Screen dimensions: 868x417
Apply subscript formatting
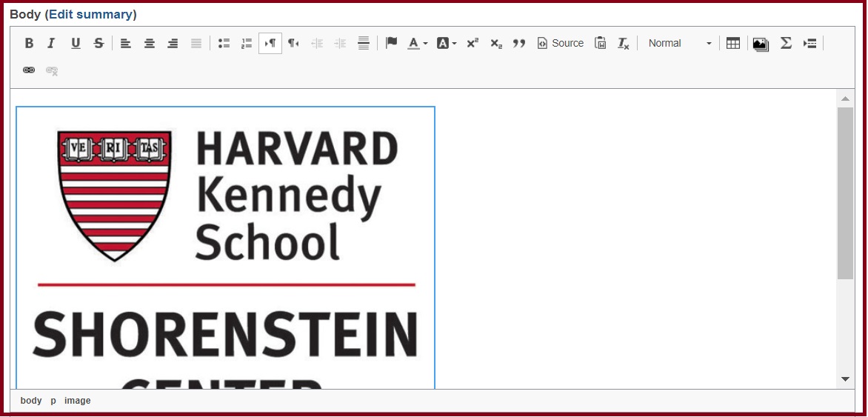(x=496, y=43)
